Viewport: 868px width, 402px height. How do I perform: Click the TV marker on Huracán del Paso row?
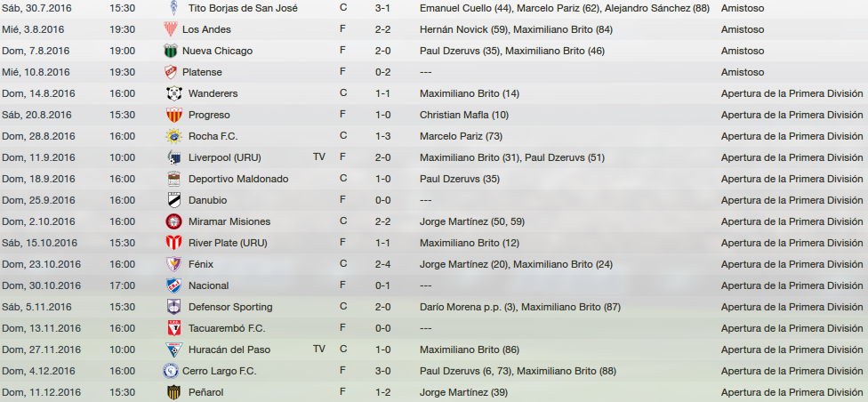319,350
